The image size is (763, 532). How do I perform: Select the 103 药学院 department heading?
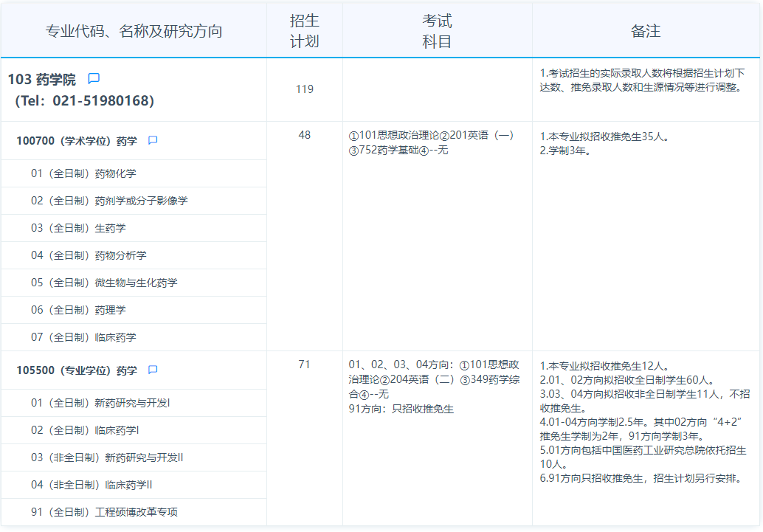coord(42,80)
